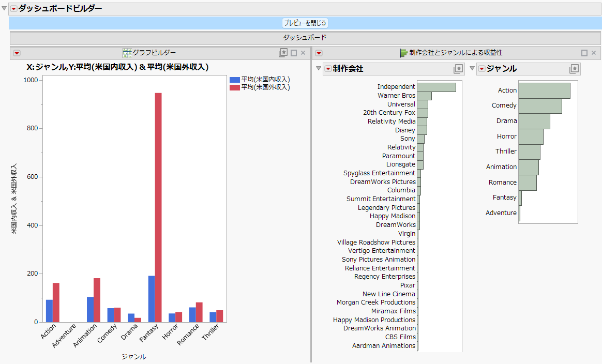The width and height of the screenshot is (602, 364).
Task: Select the tall red Fantasy bar
Action: click(x=158, y=207)
